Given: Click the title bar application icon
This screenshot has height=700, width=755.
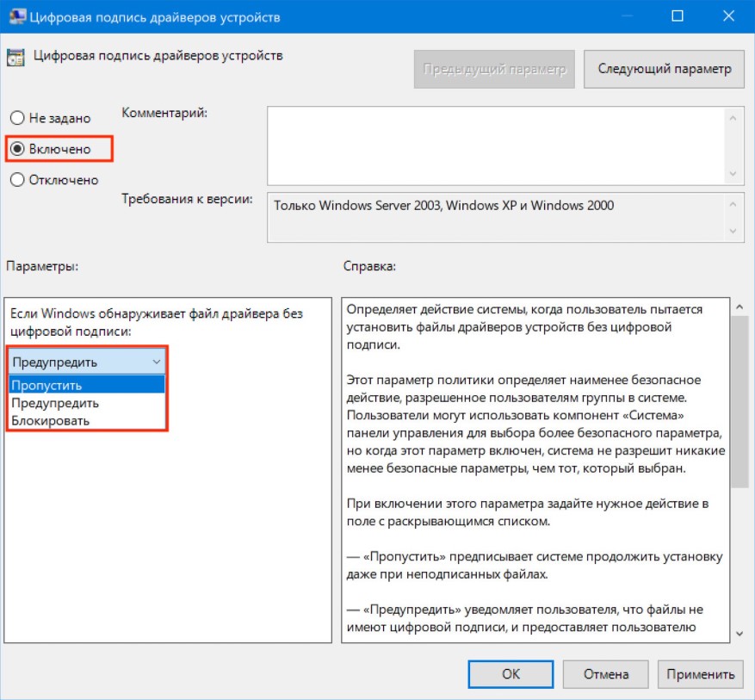Looking at the screenshot, I should [17, 16].
